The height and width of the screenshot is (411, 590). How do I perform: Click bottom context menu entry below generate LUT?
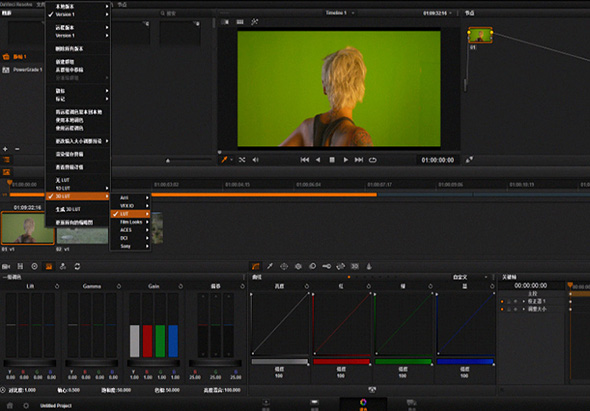[78, 222]
